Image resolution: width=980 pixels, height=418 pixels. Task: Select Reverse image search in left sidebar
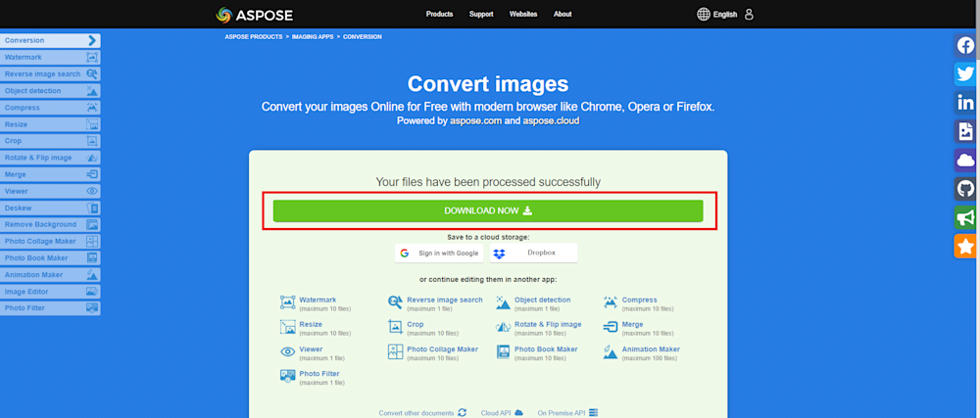click(x=50, y=74)
